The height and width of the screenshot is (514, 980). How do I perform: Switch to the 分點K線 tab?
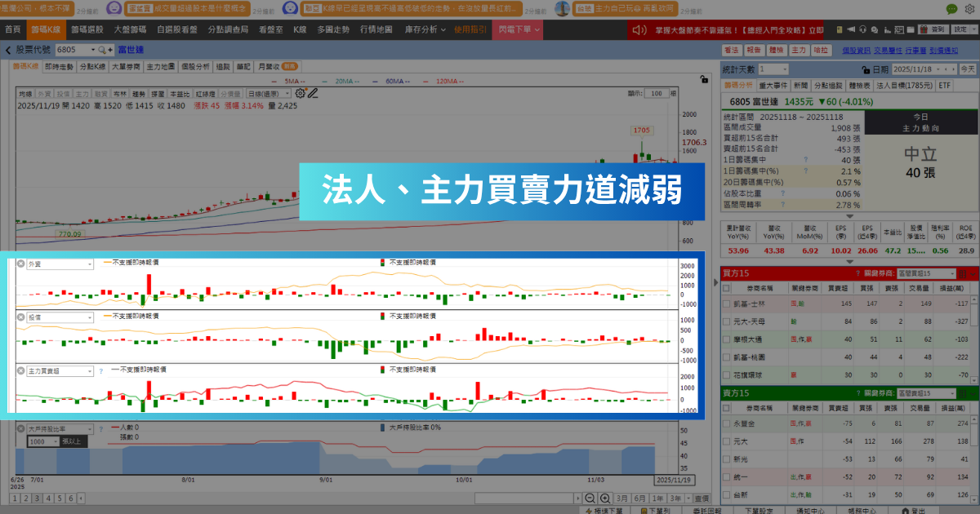pyautogui.click(x=92, y=66)
